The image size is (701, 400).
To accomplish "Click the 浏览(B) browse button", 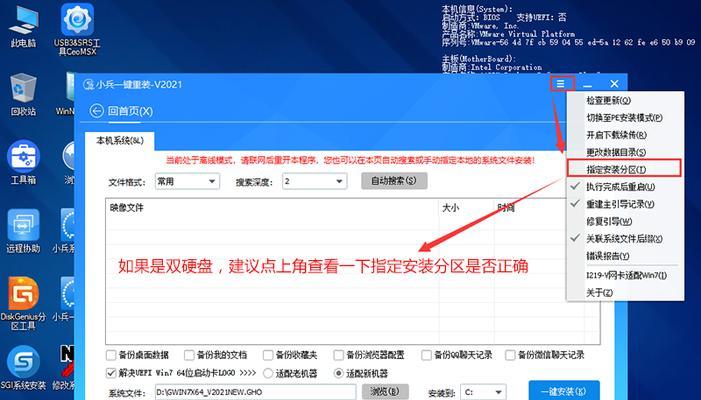I will pos(385,392).
